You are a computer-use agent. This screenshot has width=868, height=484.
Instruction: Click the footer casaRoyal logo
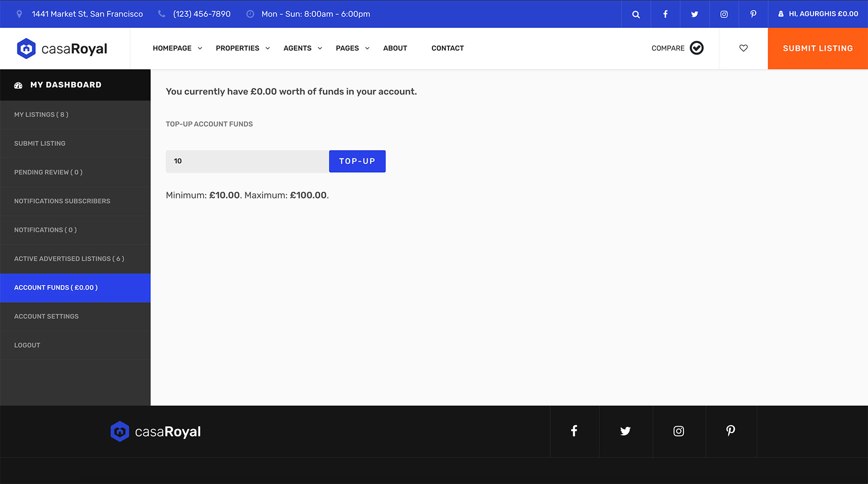[156, 432]
